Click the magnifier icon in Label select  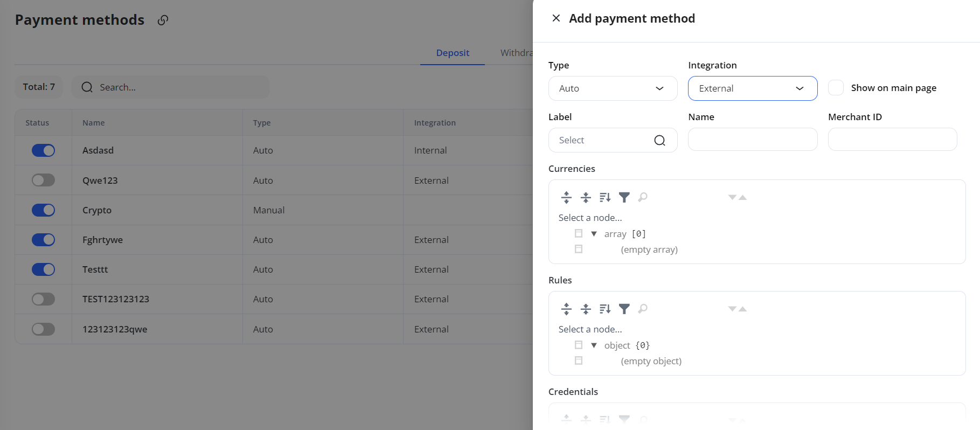pos(659,140)
